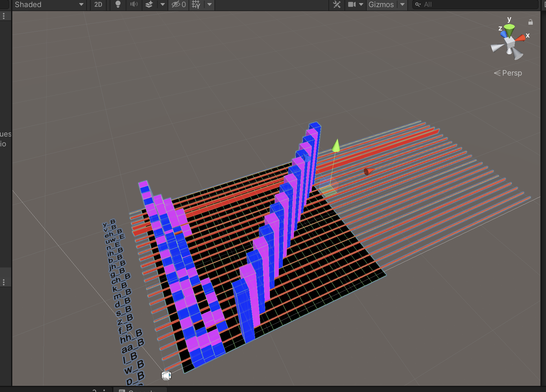546x392 pixels.
Task: Toggle hidden objects visibility eye icon
Action: [x=179, y=5]
